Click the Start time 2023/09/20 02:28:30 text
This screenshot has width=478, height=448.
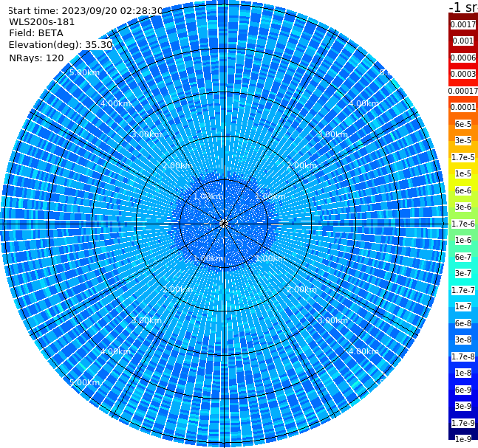click(x=86, y=11)
